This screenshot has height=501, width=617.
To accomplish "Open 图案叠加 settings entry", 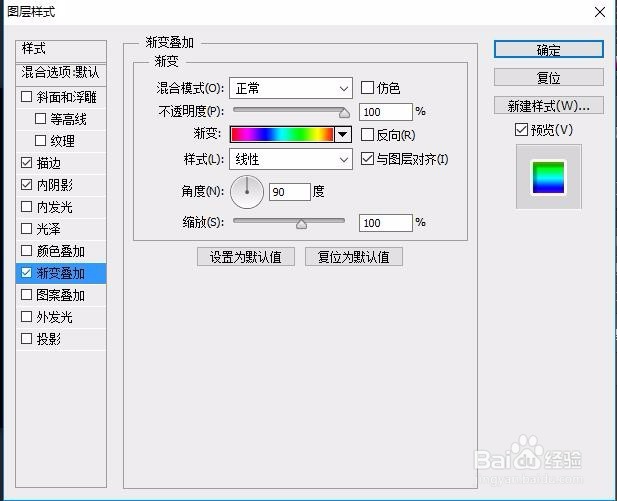I will point(61,295).
